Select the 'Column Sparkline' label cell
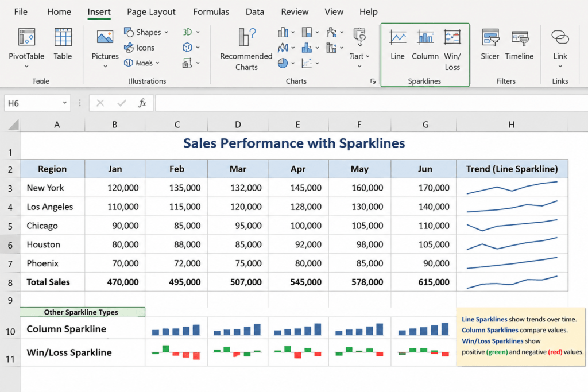 (x=83, y=329)
